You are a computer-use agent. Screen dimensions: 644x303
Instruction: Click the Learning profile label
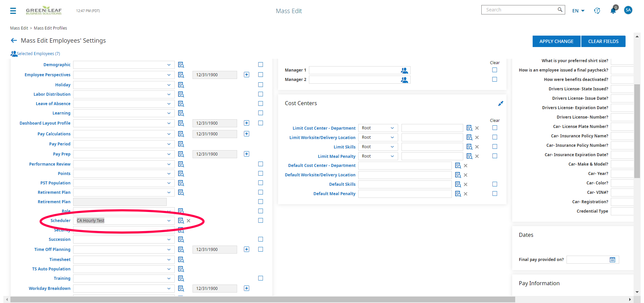coord(61,113)
